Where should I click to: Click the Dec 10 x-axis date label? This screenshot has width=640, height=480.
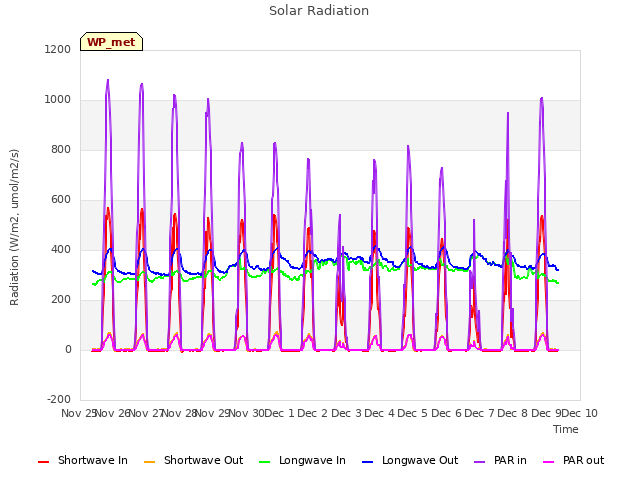pos(580,413)
